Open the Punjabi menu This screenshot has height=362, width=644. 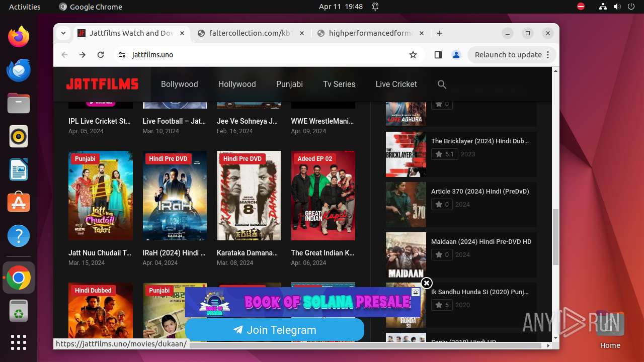[x=289, y=84]
